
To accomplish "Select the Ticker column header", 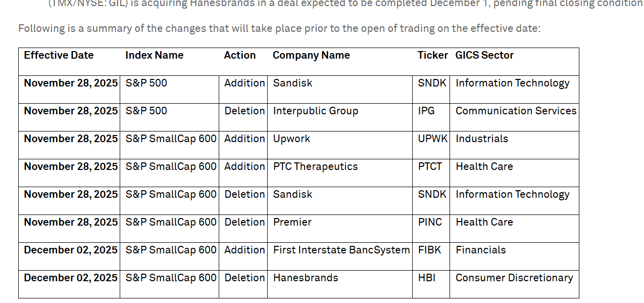I will click(433, 56).
